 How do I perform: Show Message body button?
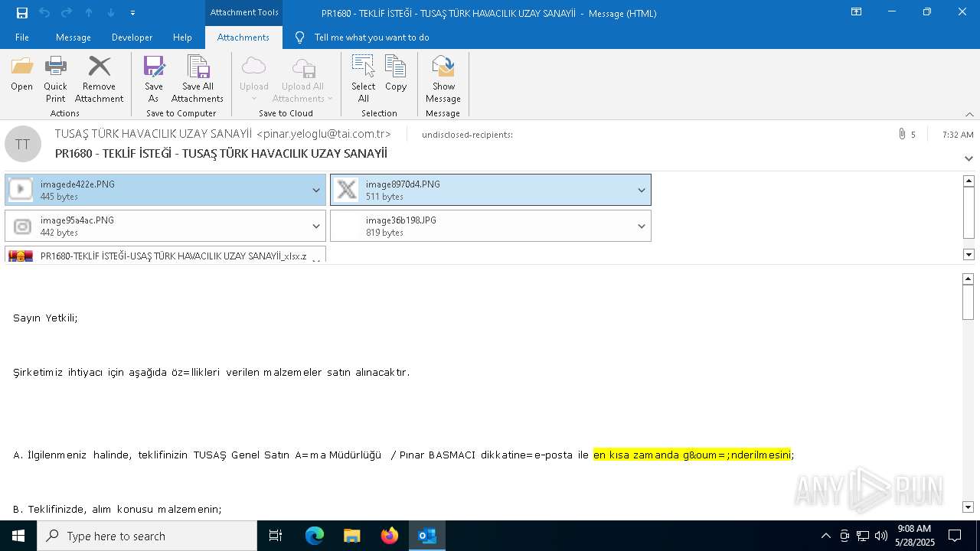443,79
